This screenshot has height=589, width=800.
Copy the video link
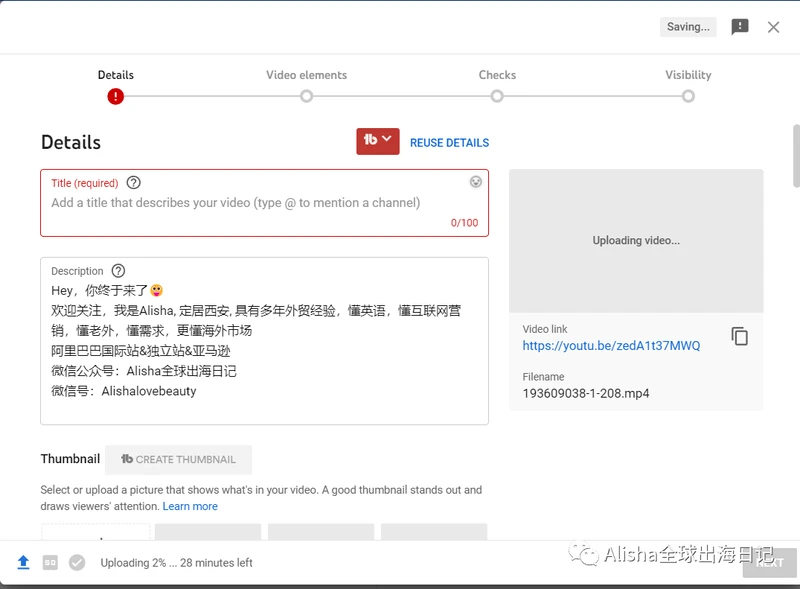(x=739, y=336)
